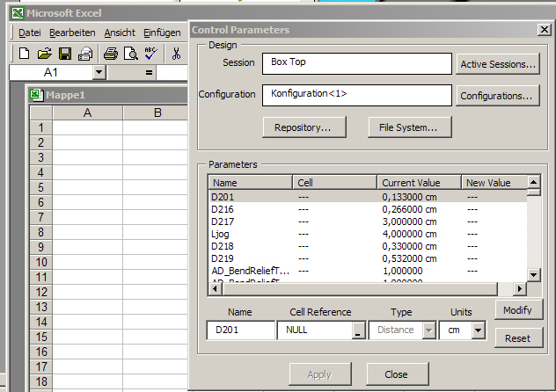Click the parameter list scroll down arrow
Image resolution: width=556 pixels, height=392 pixels.
[x=534, y=274]
